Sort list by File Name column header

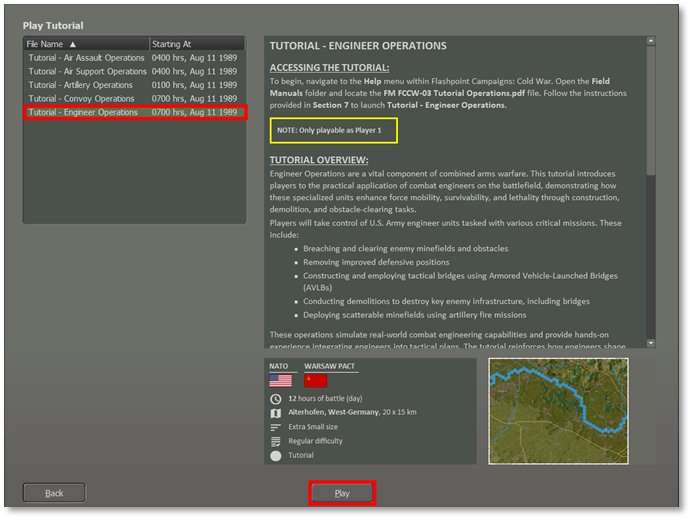pos(85,44)
